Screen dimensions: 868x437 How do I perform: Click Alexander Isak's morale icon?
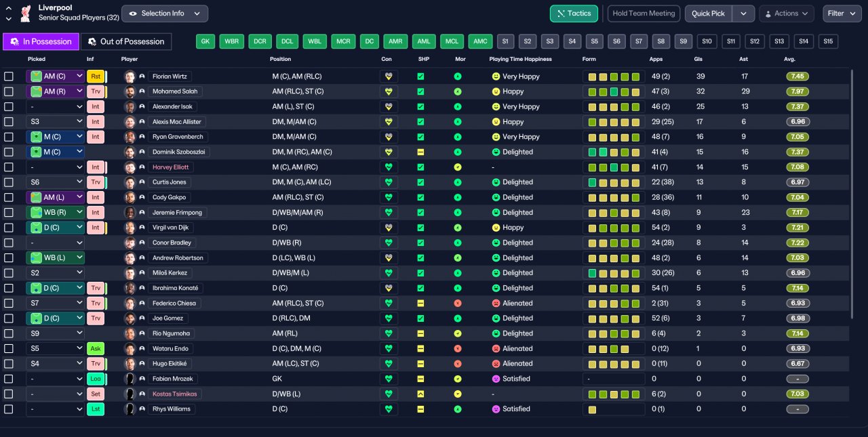458,106
